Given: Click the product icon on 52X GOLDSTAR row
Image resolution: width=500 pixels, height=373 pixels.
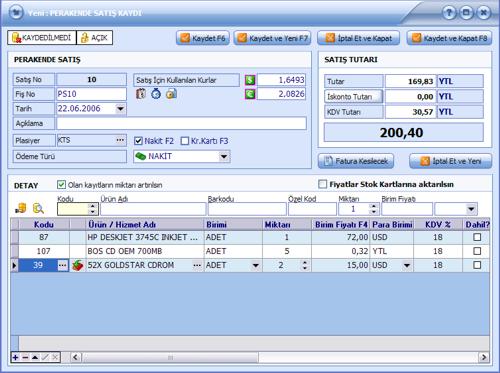Looking at the screenshot, I should tap(77, 265).
